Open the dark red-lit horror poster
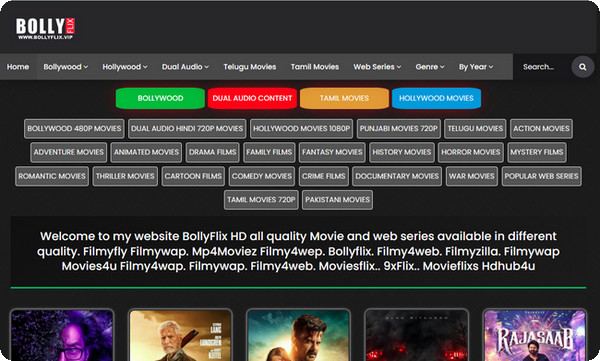Screen dimensions: 600x361 click(x=417, y=335)
